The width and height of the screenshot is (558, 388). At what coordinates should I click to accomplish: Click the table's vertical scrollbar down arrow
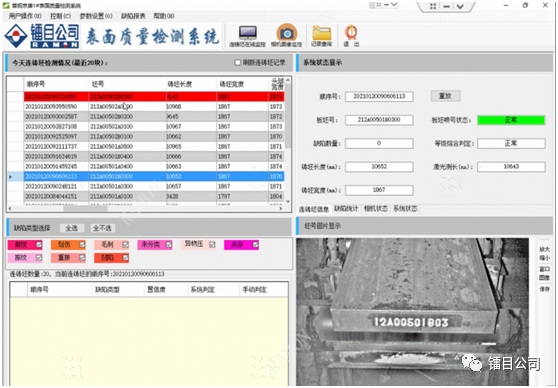click(x=288, y=201)
